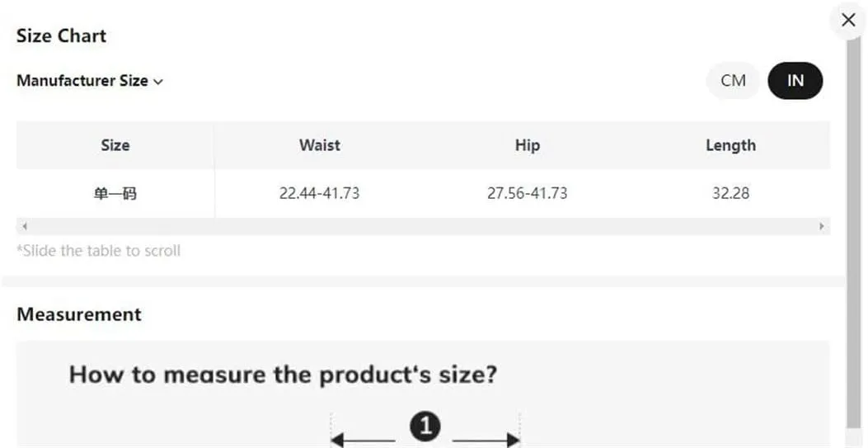Click the Length column header
868x448 pixels.
pos(730,145)
